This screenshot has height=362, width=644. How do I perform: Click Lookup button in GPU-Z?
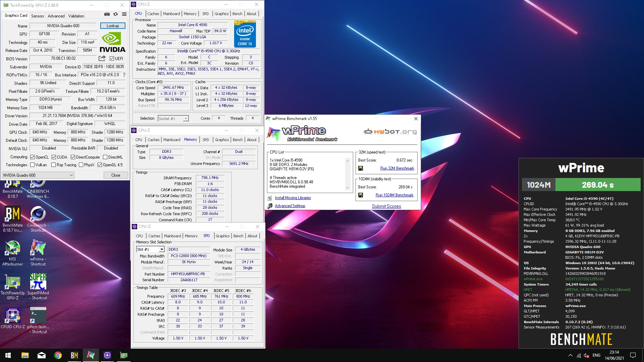pos(113,26)
